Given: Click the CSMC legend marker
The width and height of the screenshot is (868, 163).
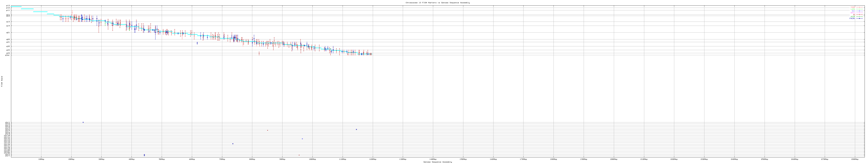Looking at the screenshot, I should click(859, 7).
